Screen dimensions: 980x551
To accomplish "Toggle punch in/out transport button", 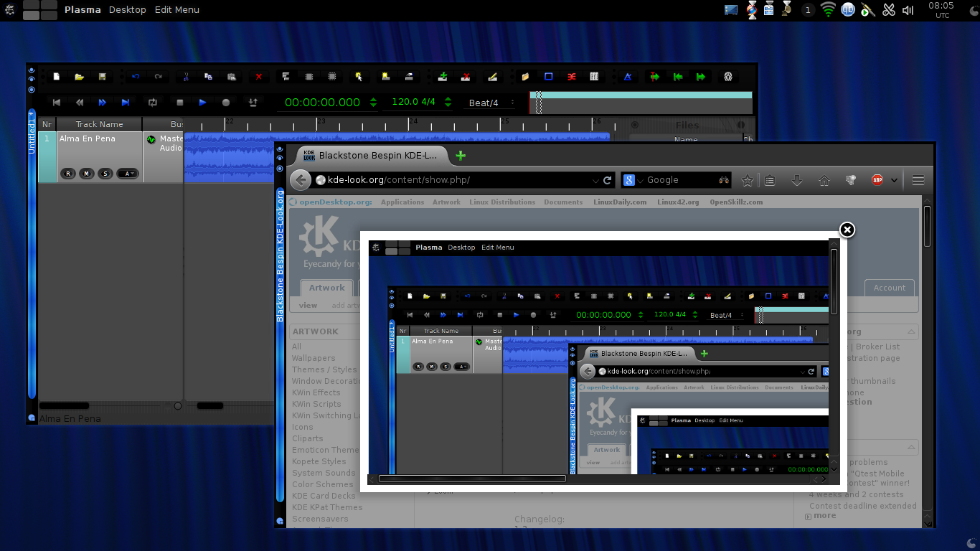I will point(253,103).
